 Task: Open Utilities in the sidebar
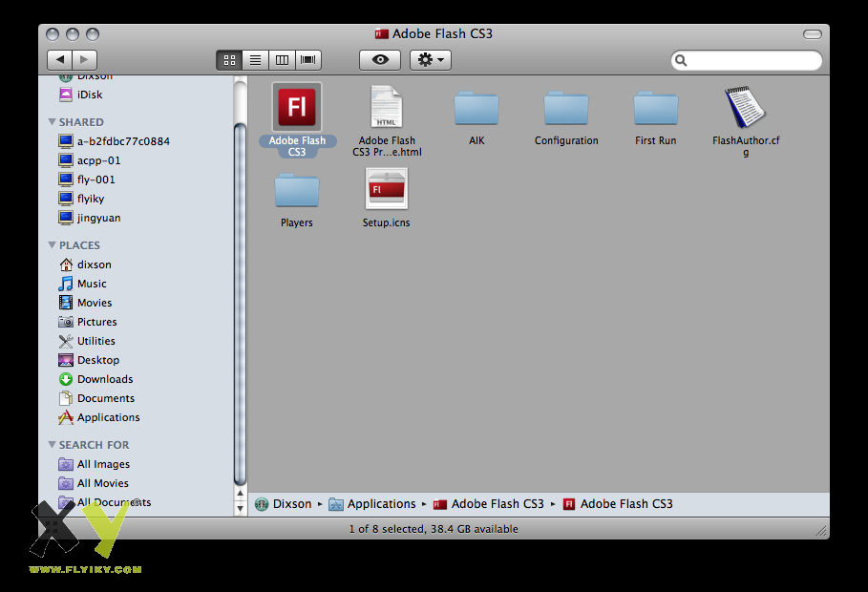(x=86, y=341)
